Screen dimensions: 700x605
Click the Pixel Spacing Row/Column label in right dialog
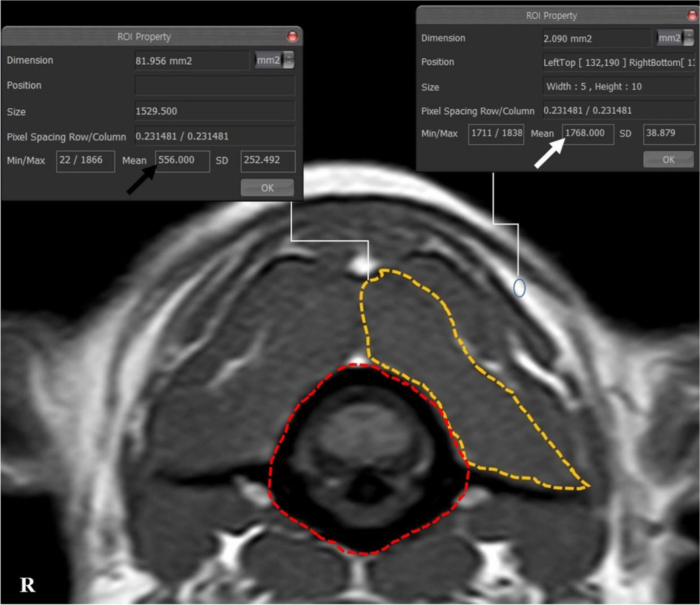[478, 111]
